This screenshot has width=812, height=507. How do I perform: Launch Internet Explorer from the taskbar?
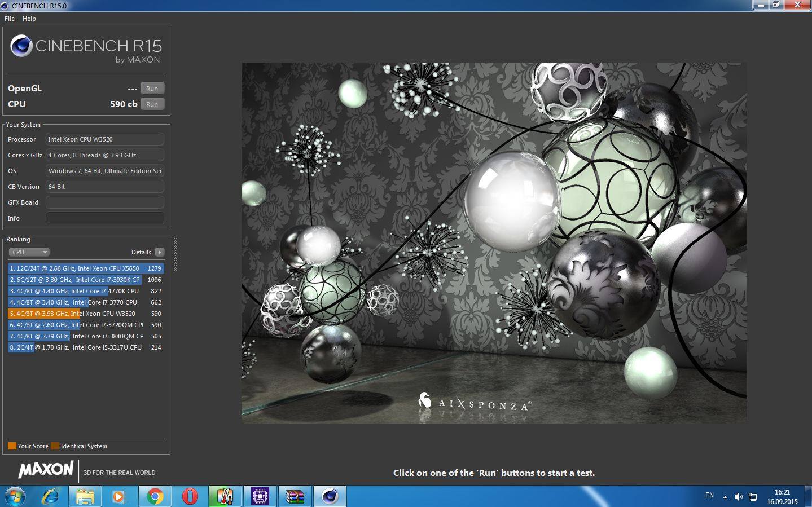coord(51,496)
